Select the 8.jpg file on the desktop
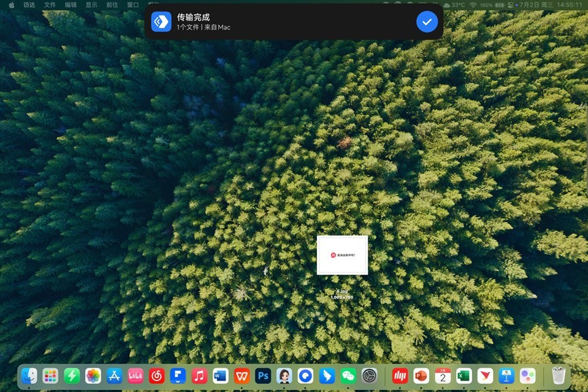Image resolution: width=588 pixels, height=392 pixels. click(342, 254)
